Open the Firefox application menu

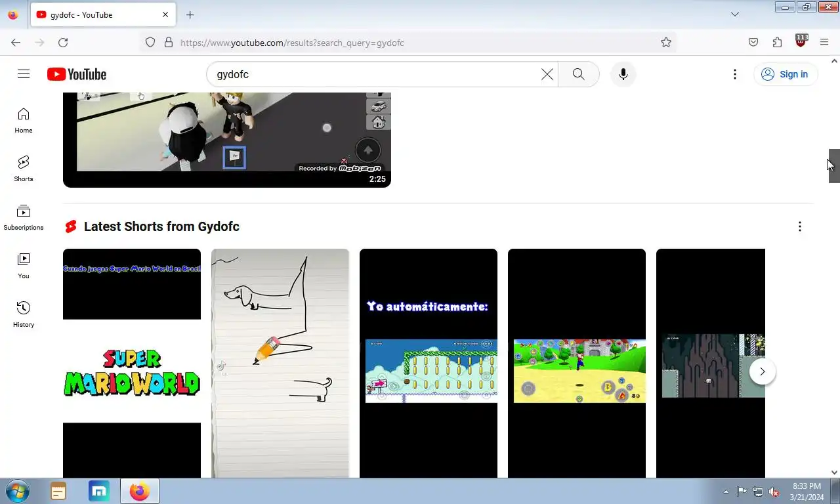824,42
